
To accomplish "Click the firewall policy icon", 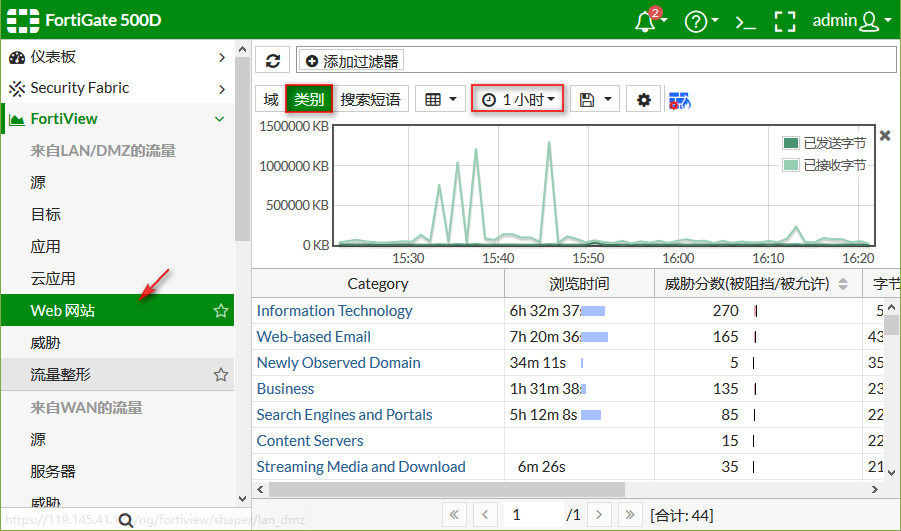I will click(x=680, y=101).
